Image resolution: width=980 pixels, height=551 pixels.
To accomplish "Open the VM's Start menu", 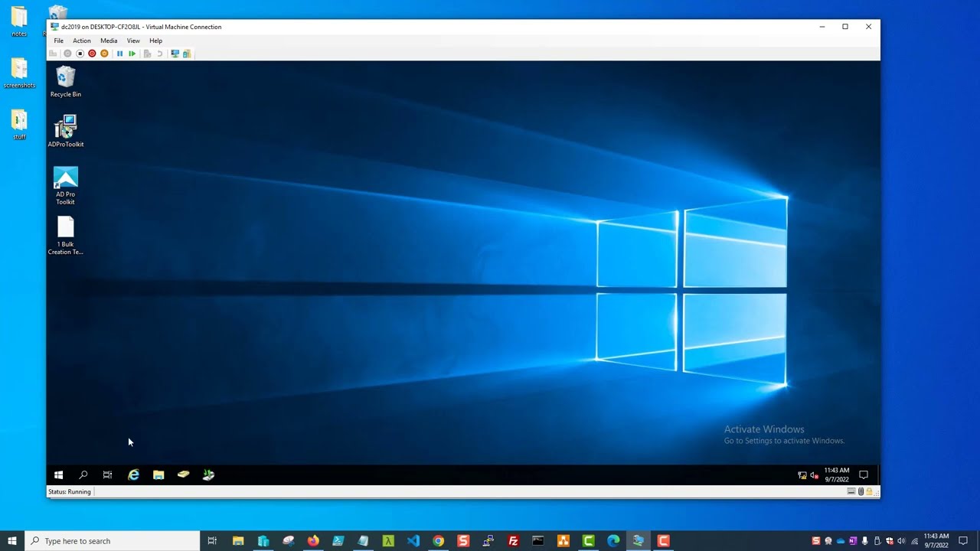I will pos(58,475).
